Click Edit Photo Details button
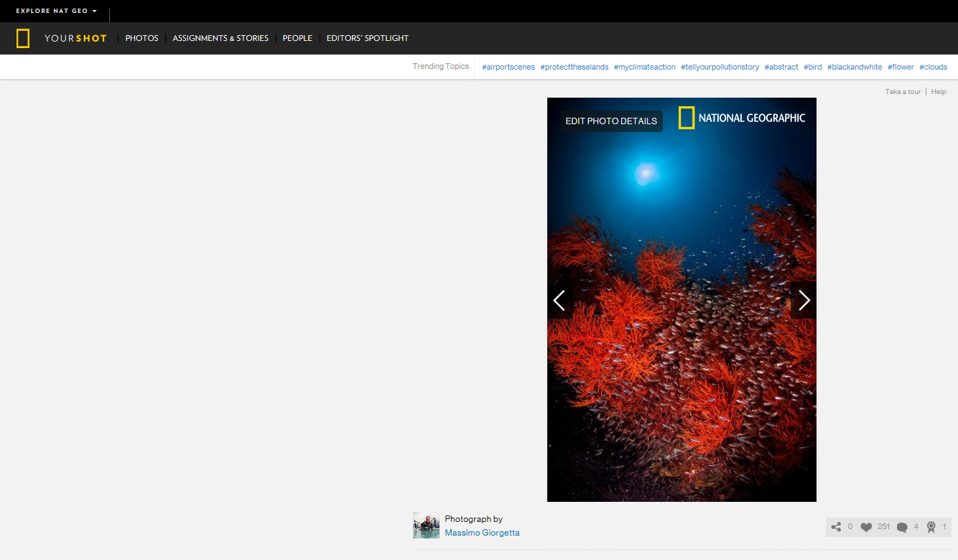 tap(611, 121)
